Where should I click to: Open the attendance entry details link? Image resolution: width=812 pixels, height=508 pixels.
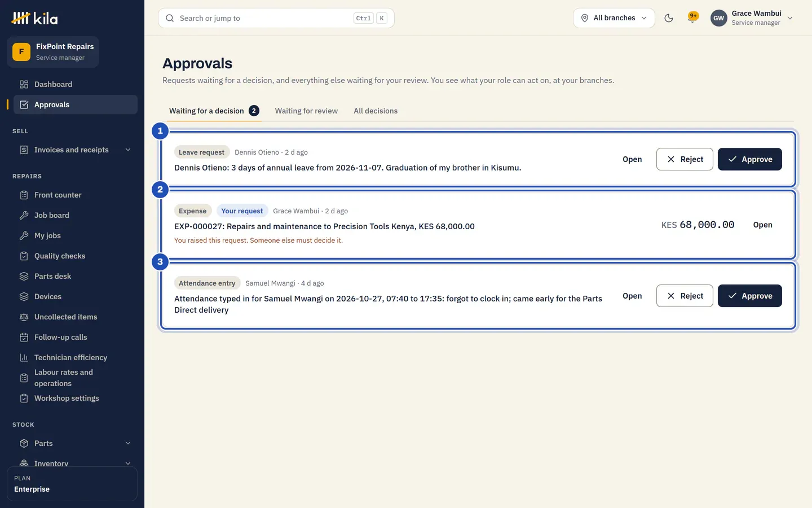632,296
